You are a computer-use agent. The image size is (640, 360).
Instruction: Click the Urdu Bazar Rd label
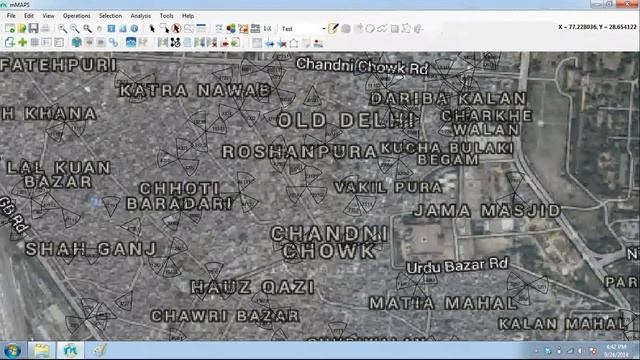tap(458, 266)
